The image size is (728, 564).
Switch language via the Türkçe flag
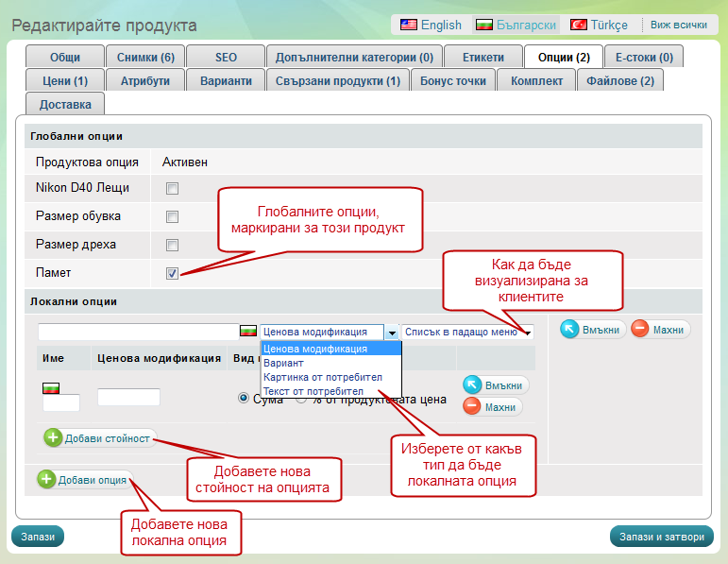(x=579, y=25)
